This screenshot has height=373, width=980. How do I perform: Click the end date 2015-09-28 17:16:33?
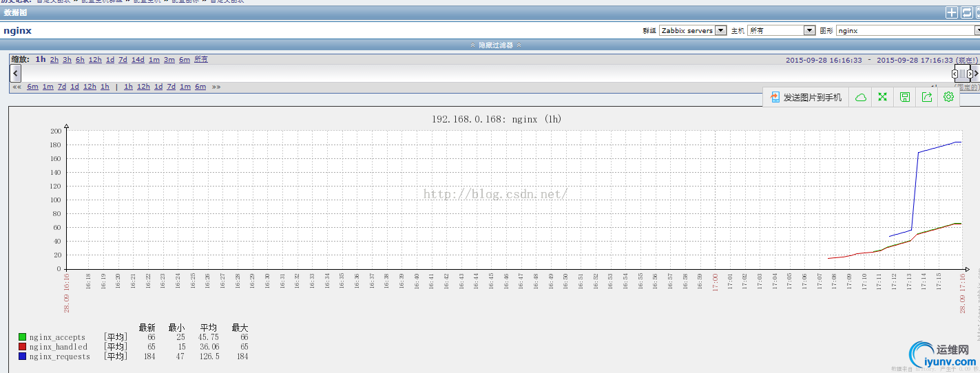point(915,60)
